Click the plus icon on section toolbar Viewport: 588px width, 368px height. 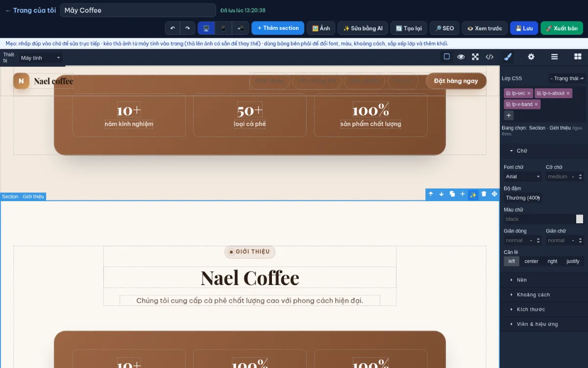463,194
